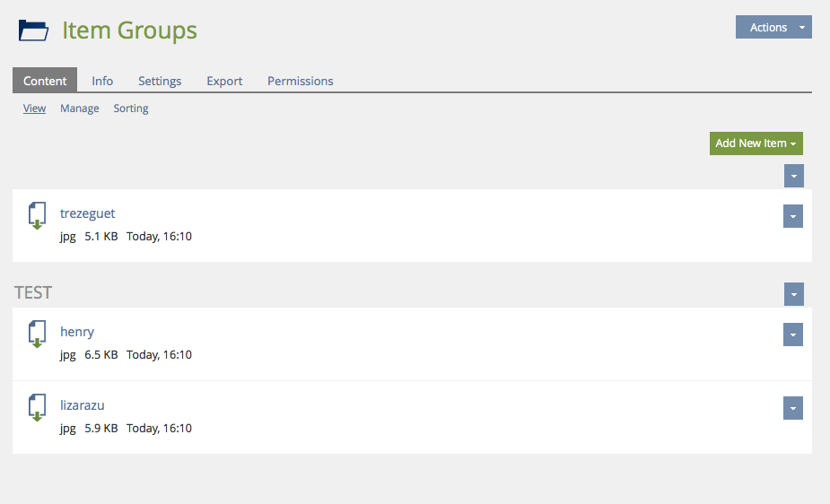The image size is (830, 504).
Task: Click the Item Groups folder icon
Action: click(34, 30)
